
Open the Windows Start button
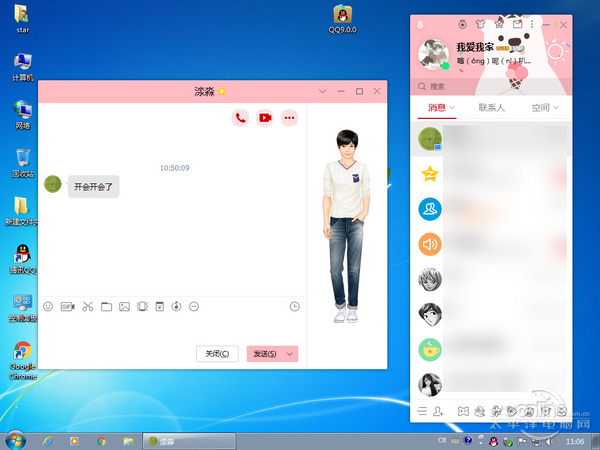[x=15, y=440]
